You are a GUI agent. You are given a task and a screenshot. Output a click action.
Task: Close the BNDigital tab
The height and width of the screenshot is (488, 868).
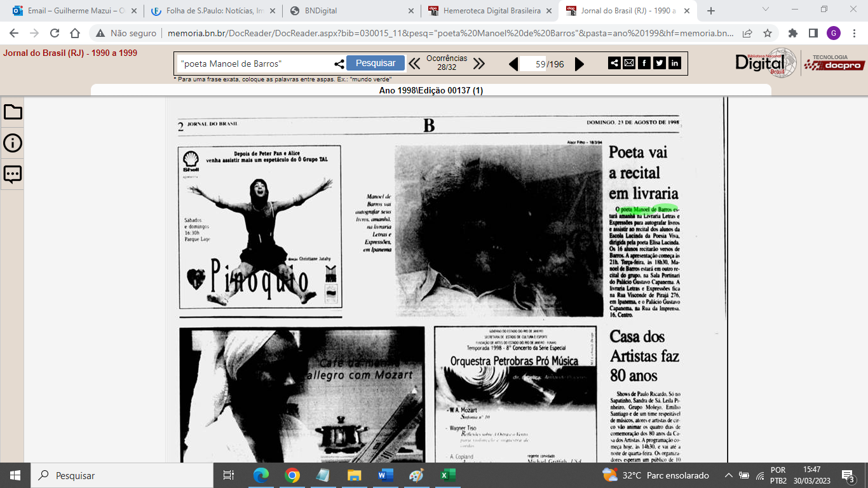coord(410,11)
